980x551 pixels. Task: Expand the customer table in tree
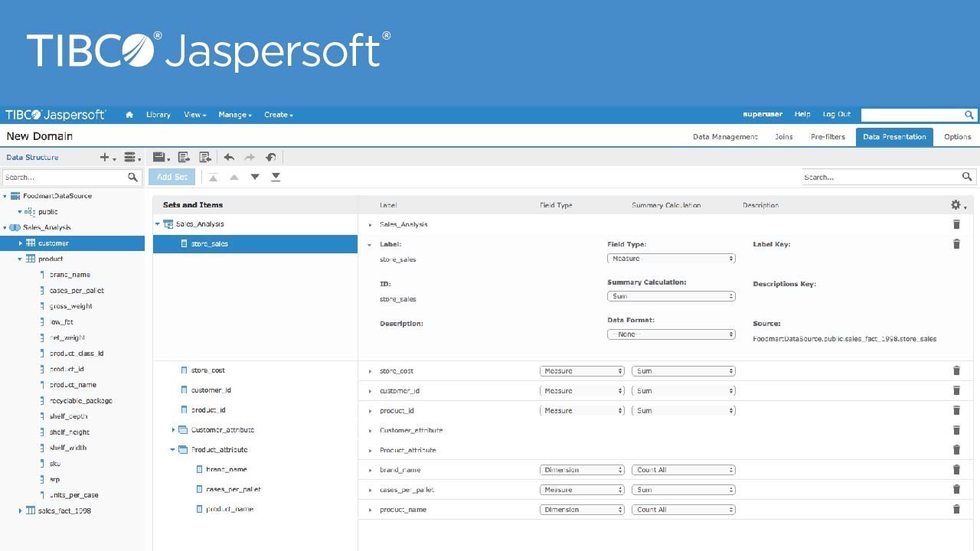pos(21,243)
